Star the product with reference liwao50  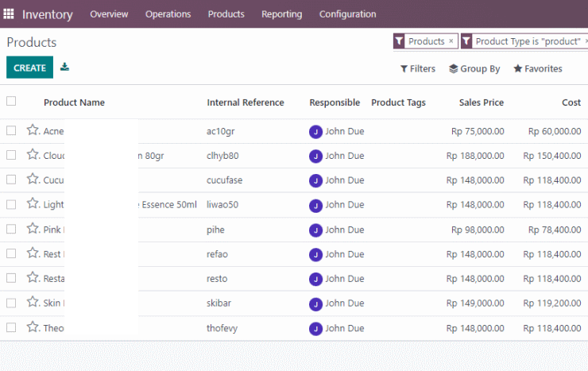point(33,203)
